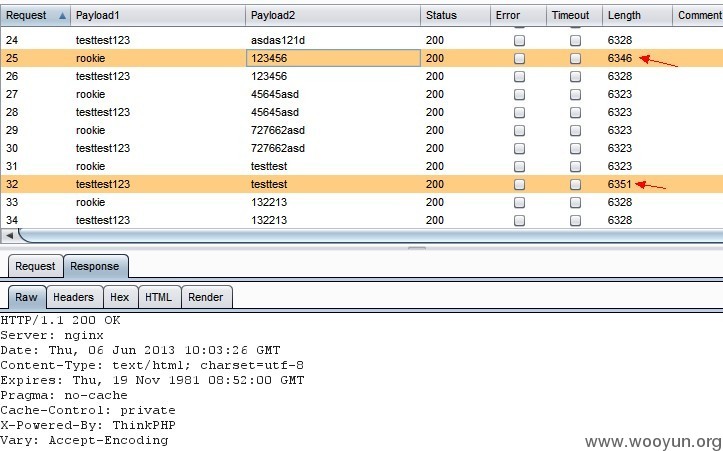The width and height of the screenshot is (723, 451).
Task: Tick Error checkbox for request 26
Action: 519,77
